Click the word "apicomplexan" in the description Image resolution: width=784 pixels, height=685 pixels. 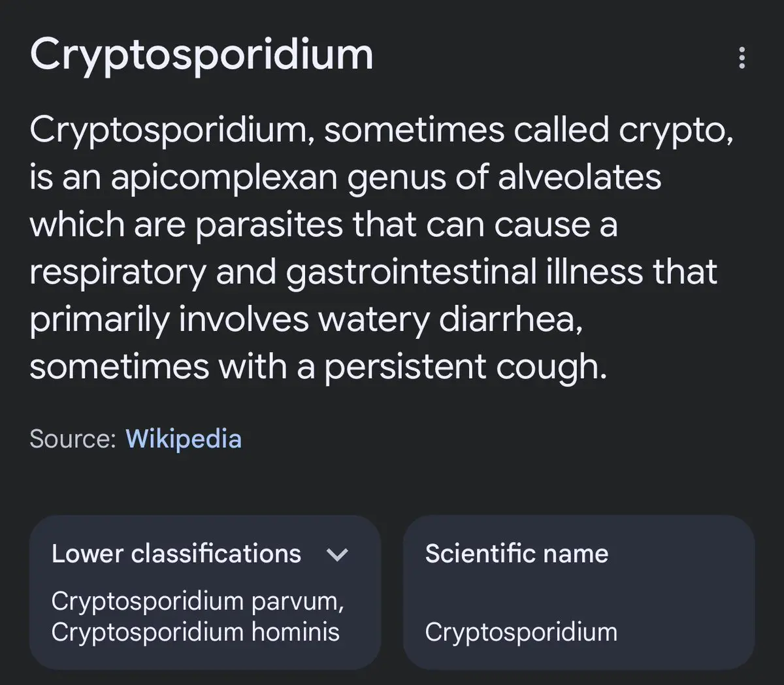point(224,178)
